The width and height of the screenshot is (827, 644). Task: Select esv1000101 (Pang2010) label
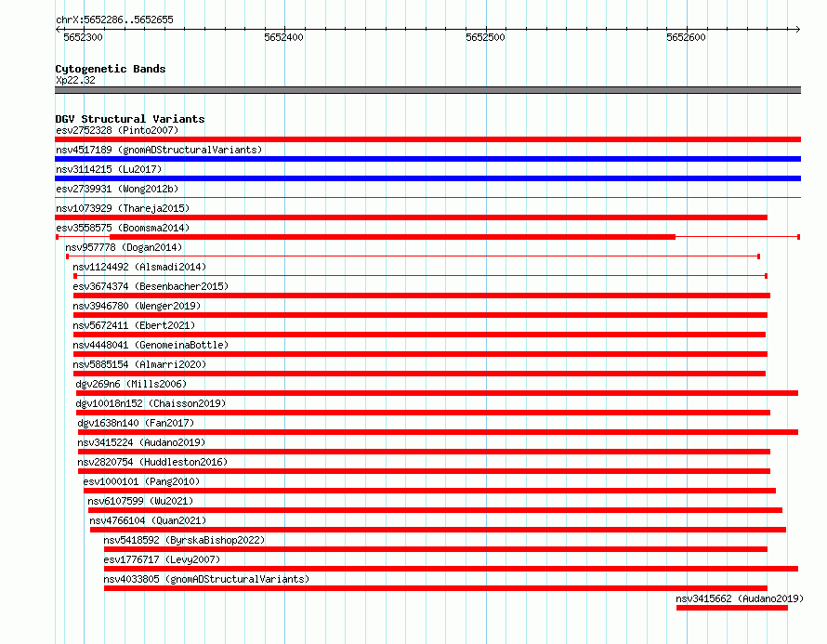(141, 481)
